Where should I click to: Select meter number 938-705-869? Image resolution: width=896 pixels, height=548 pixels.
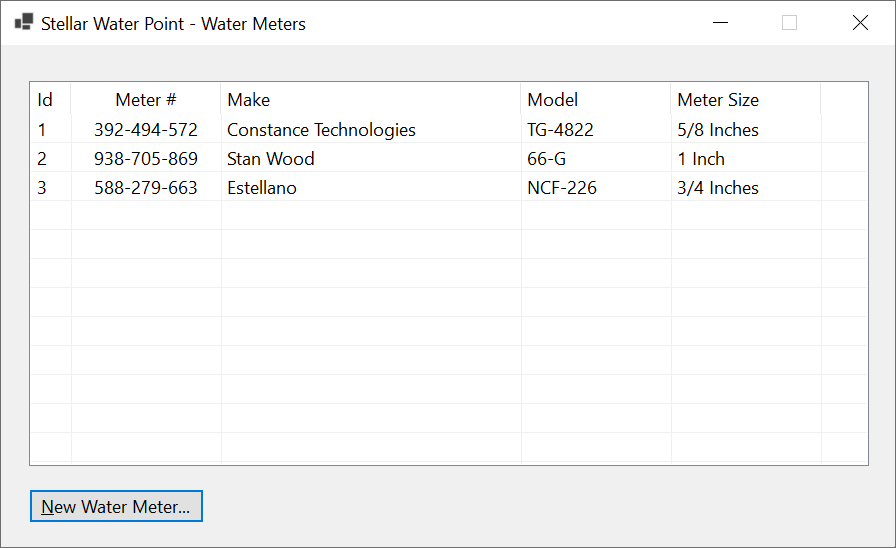tap(146, 159)
